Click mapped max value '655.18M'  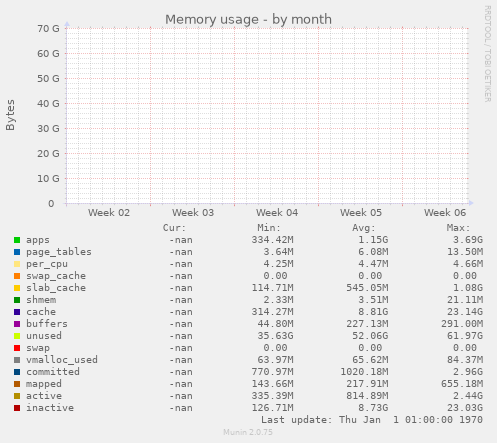[462, 384]
